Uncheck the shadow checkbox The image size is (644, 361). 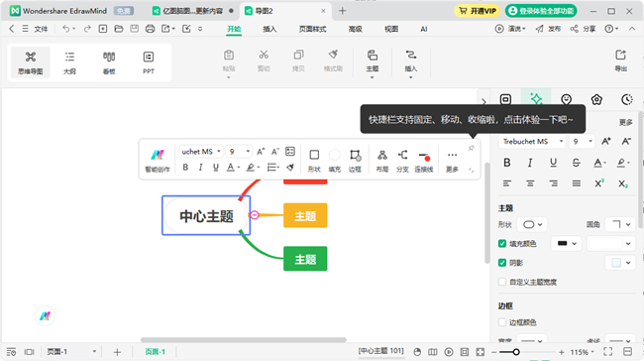(x=502, y=263)
